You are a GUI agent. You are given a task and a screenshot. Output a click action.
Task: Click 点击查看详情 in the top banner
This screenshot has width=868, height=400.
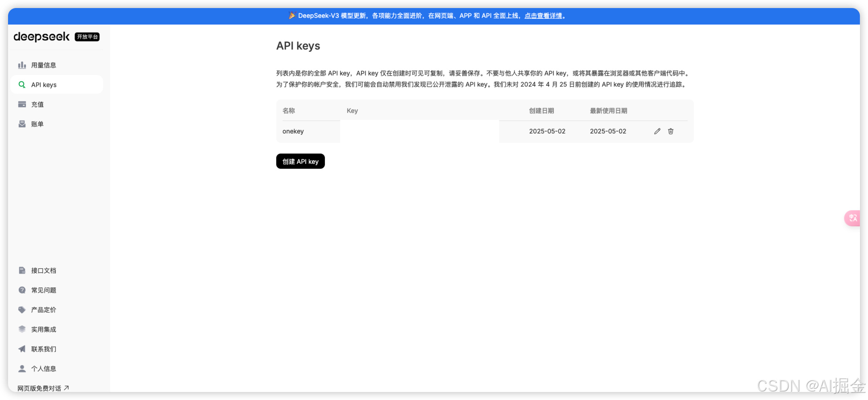coord(543,16)
